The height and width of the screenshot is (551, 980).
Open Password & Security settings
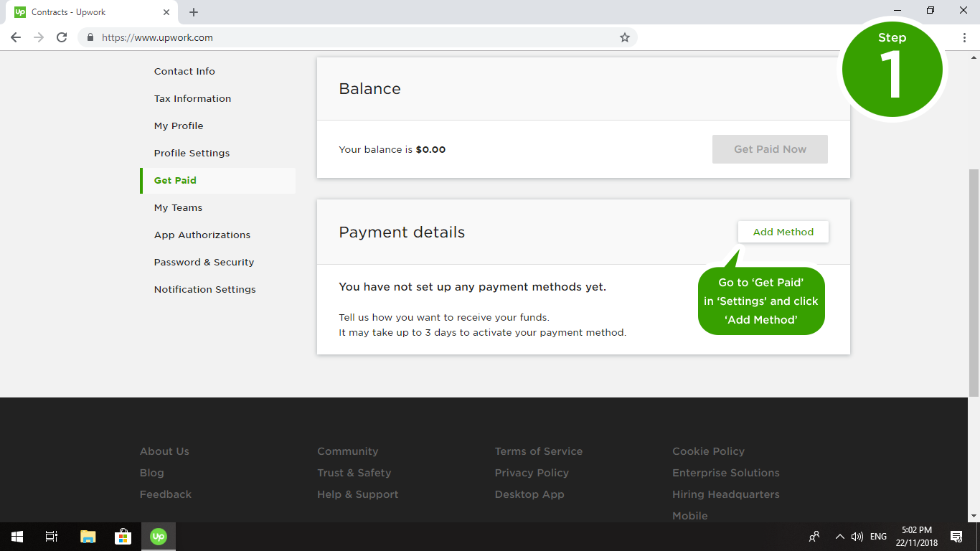tap(204, 262)
